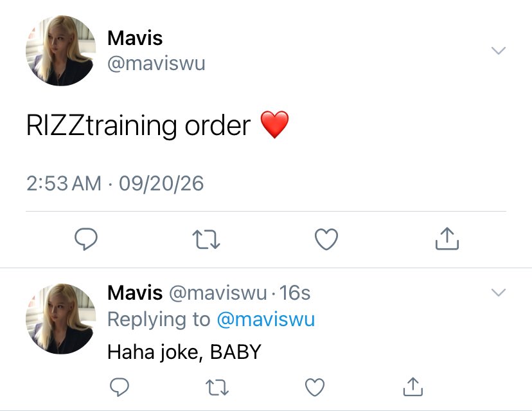
Task: Reply to the 'Haha joke, BABY' tweet
Action: (120, 387)
